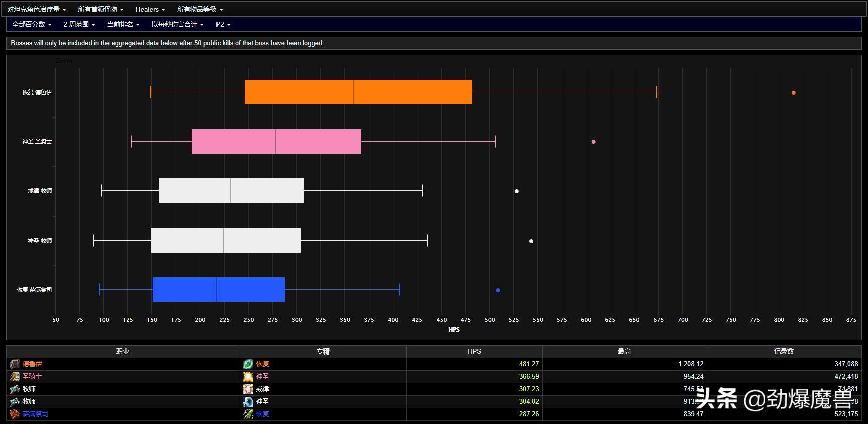Viewport: 868px width, 424px height.
Task: Click the pink Holy Paladin outlier dot
Action: (x=594, y=142)
